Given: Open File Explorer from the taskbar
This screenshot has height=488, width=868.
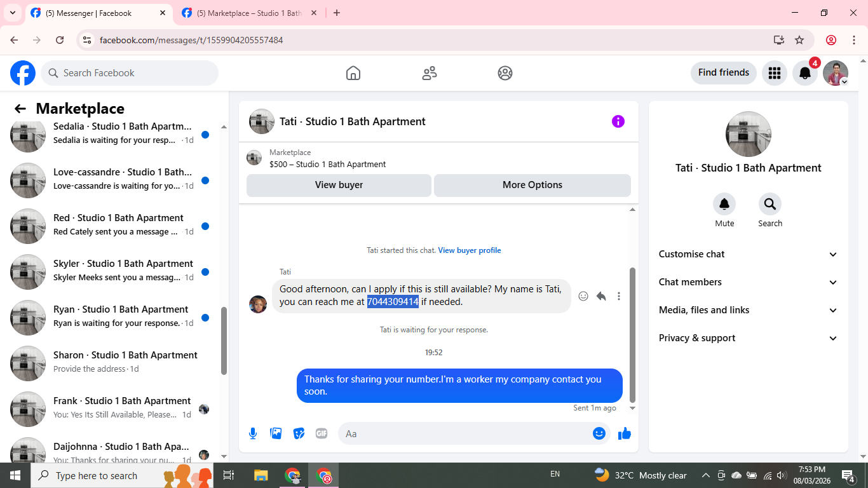Looking at the screenshot, I should tap(261, 475).
